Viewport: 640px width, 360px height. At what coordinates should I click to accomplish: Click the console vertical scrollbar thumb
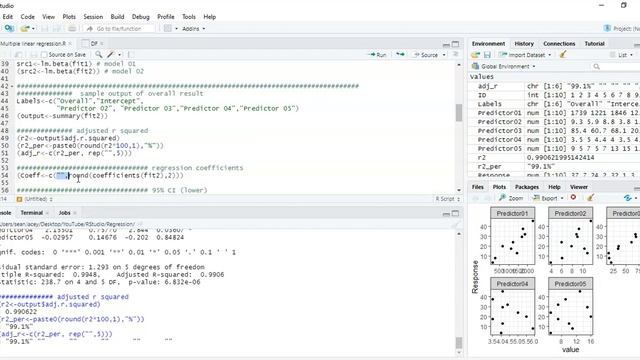459,342
